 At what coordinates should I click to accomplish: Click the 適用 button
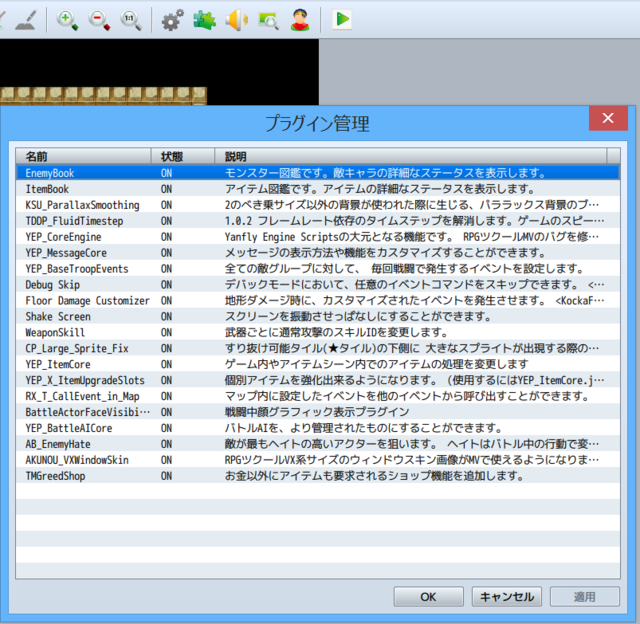pos(584,597)
